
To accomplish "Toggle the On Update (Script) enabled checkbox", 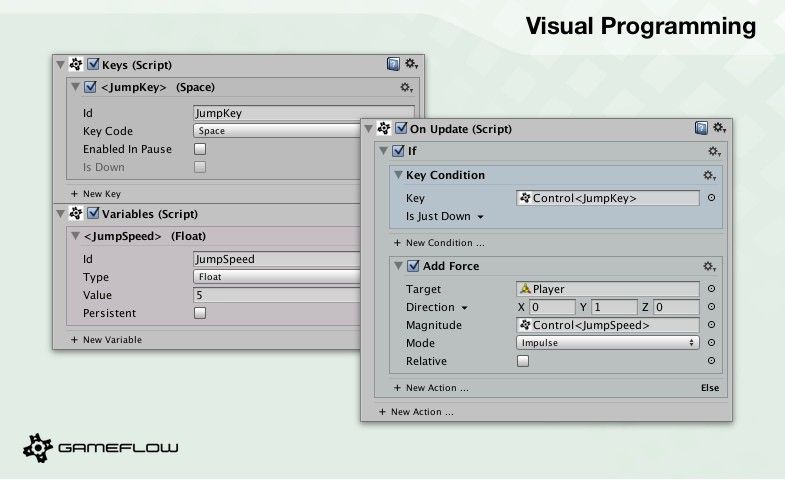I will click(401, 128).
